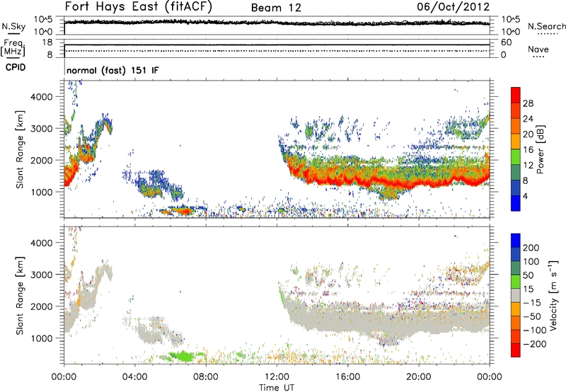Select the 'CPID' row label
The image size is (566, 392).
click(x=16, y=67)
